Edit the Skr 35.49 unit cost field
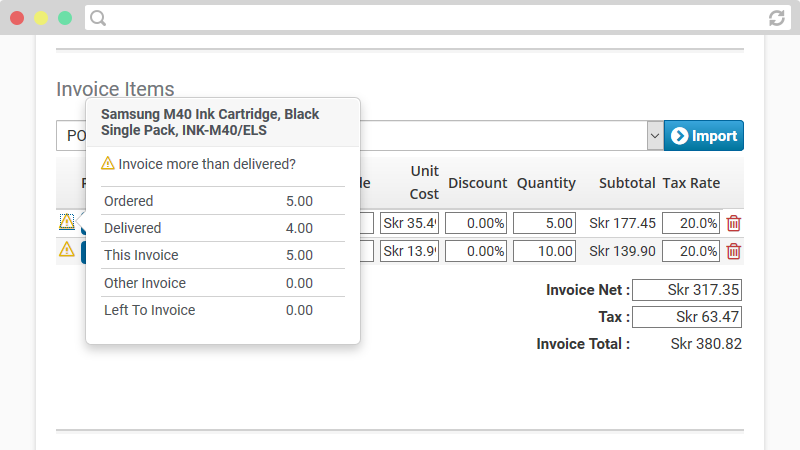Screen dimensions: 800x450 point(409,223)
